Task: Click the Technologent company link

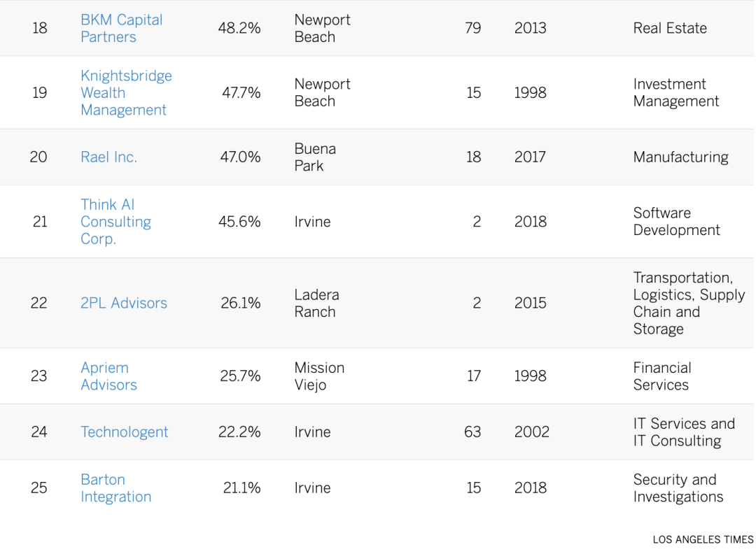Action: 125,432
